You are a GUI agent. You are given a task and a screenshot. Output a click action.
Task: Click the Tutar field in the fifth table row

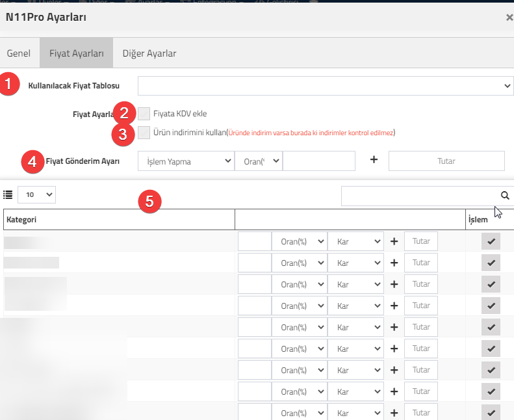pyautogui.click(x=421, y=327)
